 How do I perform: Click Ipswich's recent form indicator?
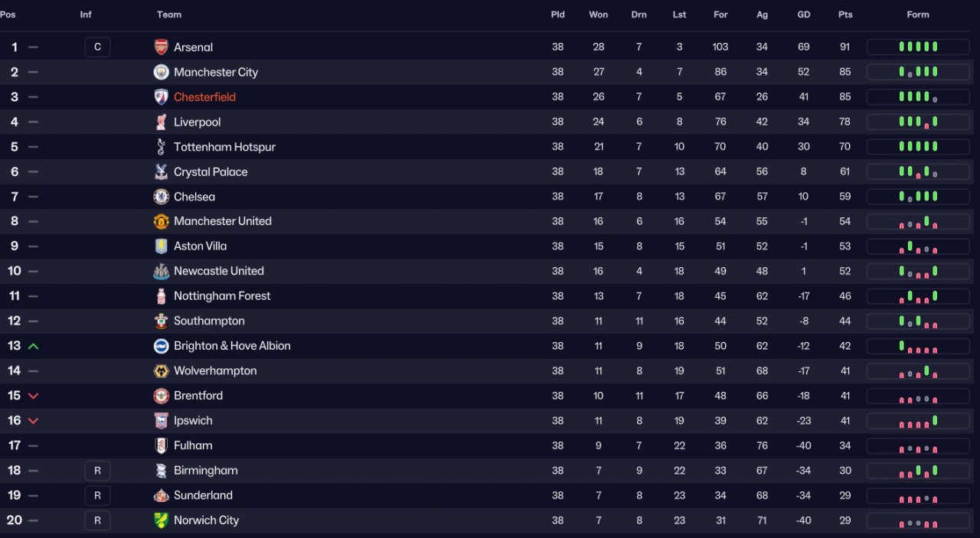[918, 421]
